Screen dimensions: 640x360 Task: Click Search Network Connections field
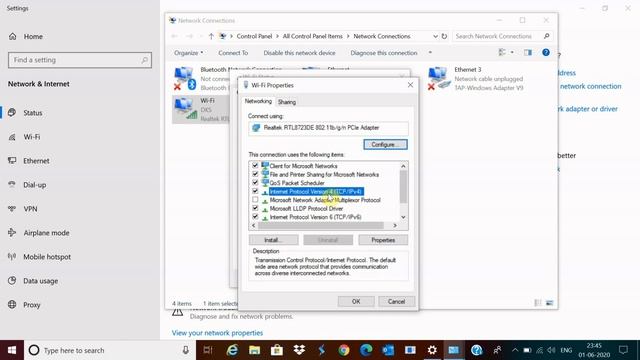(x=502, y=36)
